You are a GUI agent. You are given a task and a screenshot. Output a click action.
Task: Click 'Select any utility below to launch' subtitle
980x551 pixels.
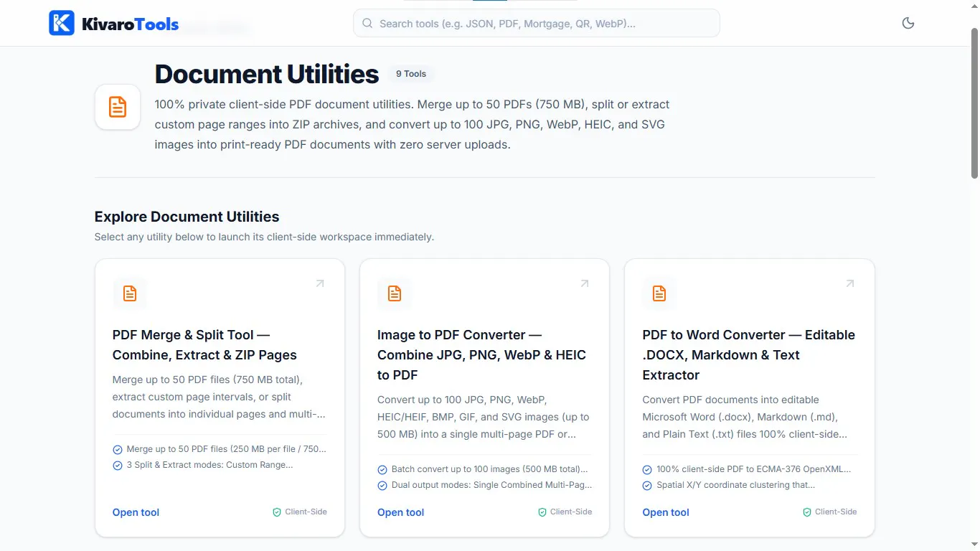tap(264, 237)
